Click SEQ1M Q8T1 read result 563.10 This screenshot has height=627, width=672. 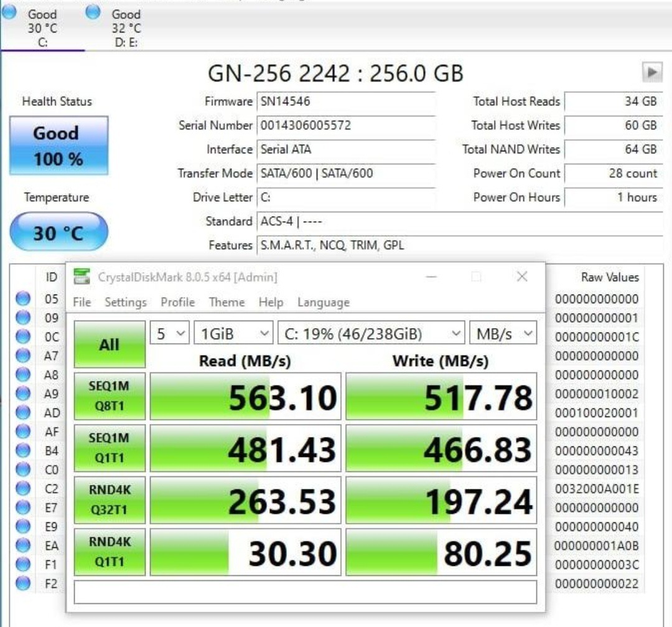point(246,396)
